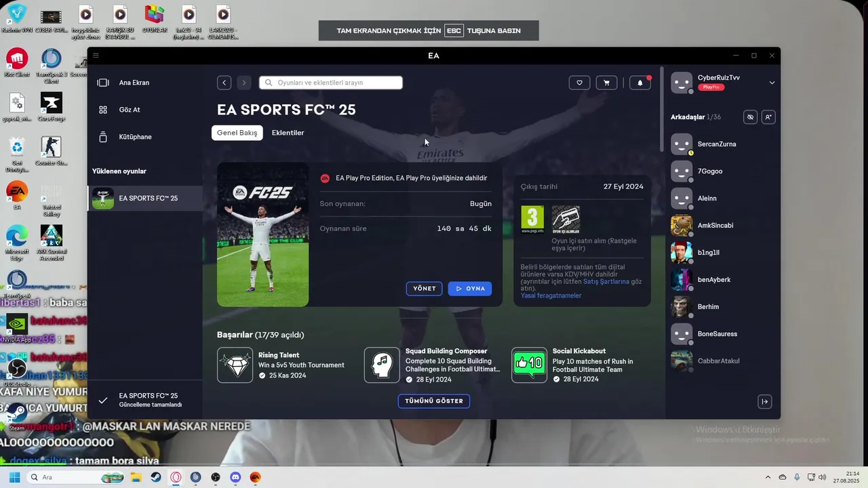
Task: Click the Rising Talent achievement diamond icon
Action: click(x=235, y=365)
